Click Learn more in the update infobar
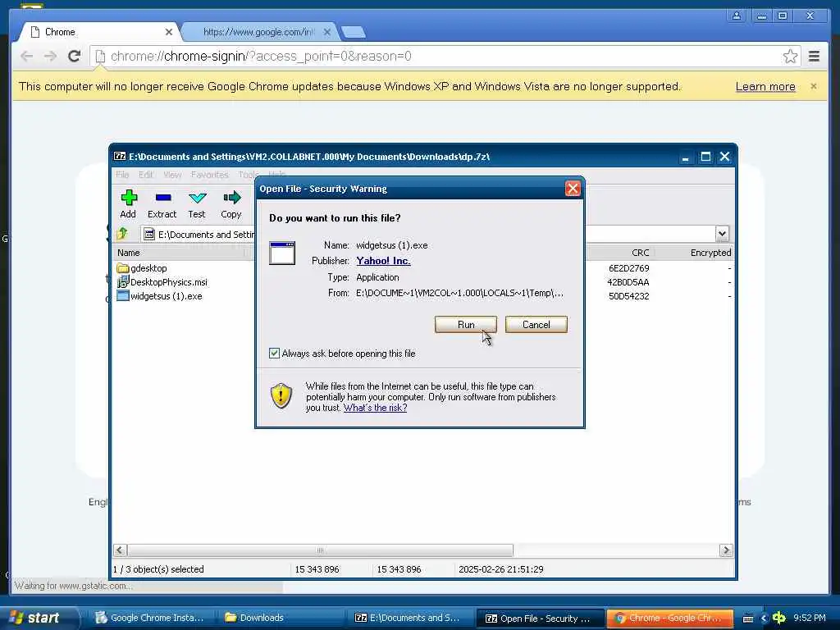Screen dimensions: 840x630 [x=765, y=87]
